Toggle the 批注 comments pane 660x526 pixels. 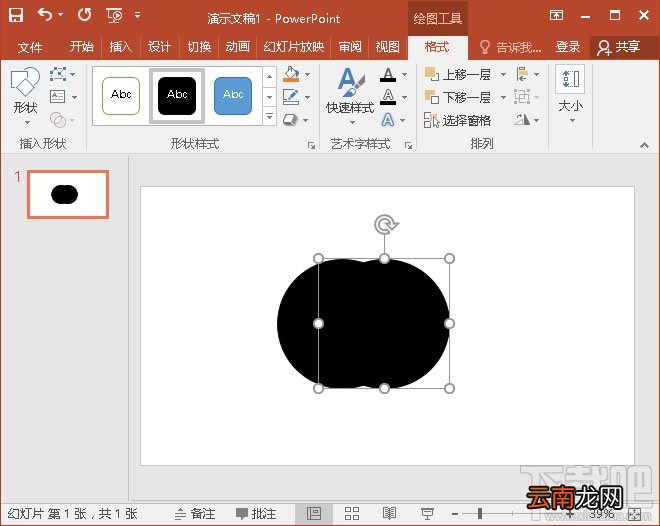point(256,514)
